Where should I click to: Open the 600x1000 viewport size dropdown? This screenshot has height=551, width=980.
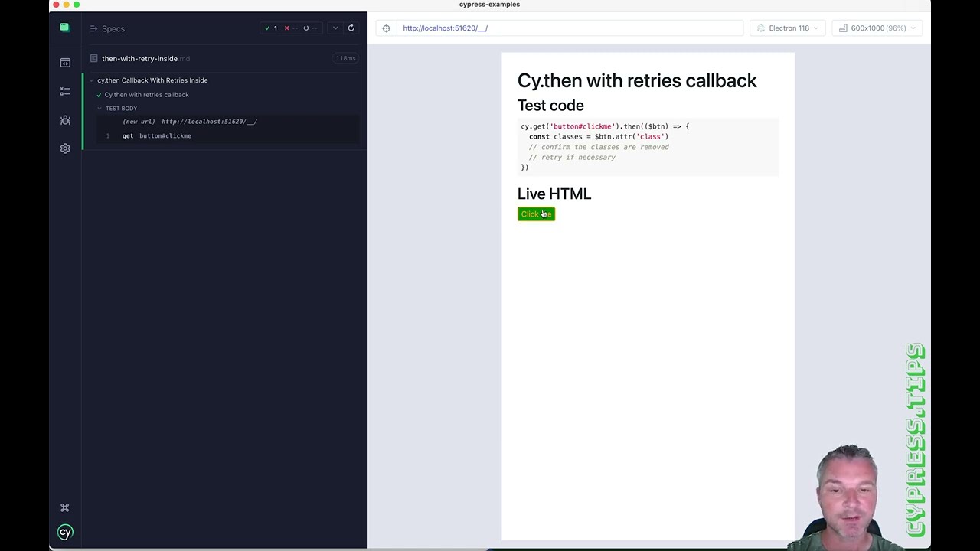(877, 28)
